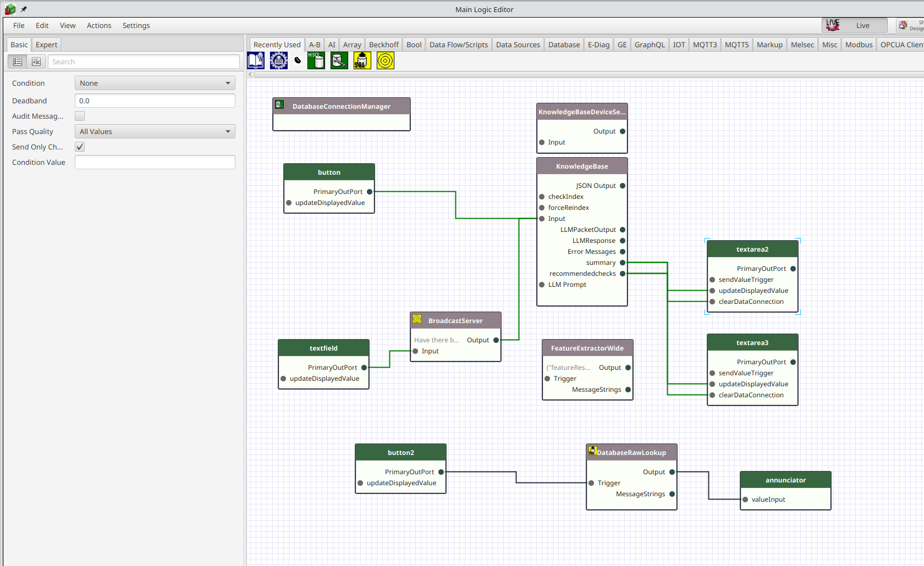The width and height of the screenshot is (924, 566).
Task: Select the annunciator node header
Action: click(785, 480)
